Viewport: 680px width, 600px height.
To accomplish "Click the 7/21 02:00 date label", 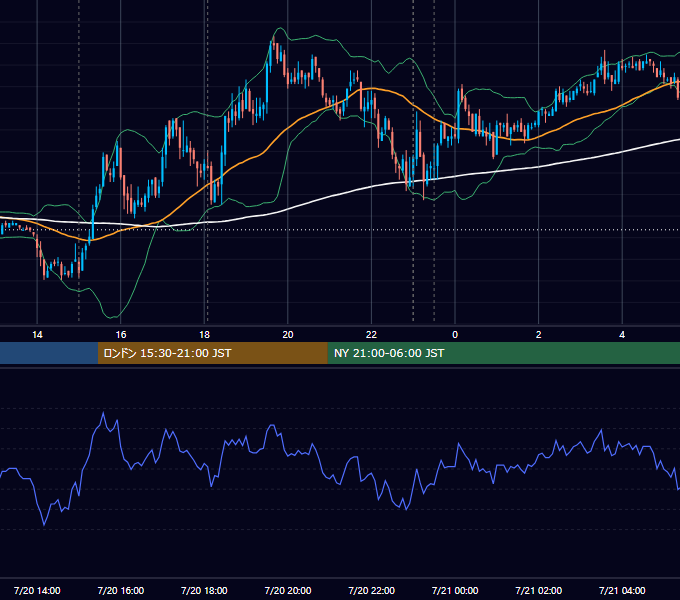I will pyautogui.click(x=539, y=590).
